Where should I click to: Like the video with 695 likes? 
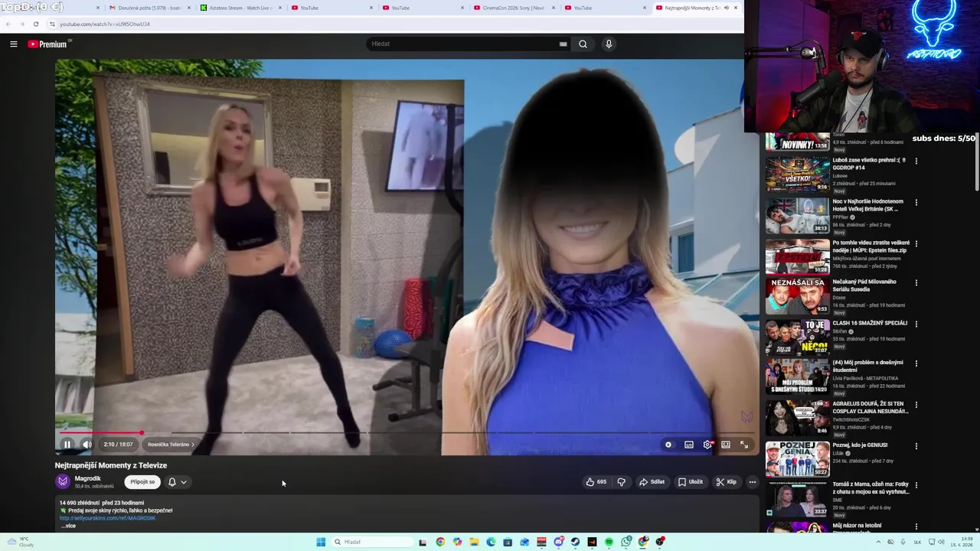tap(596, 482)
